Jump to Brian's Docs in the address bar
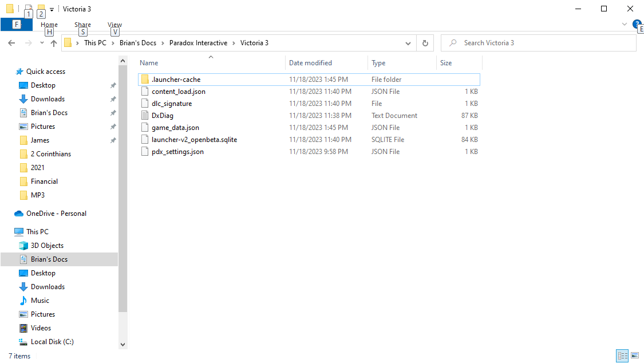 tap(138, 43)
